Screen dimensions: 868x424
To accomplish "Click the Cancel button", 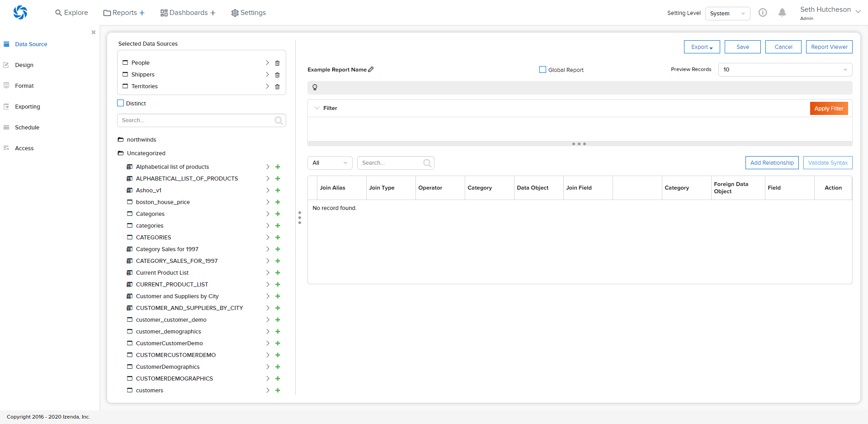I will point(783,47).
